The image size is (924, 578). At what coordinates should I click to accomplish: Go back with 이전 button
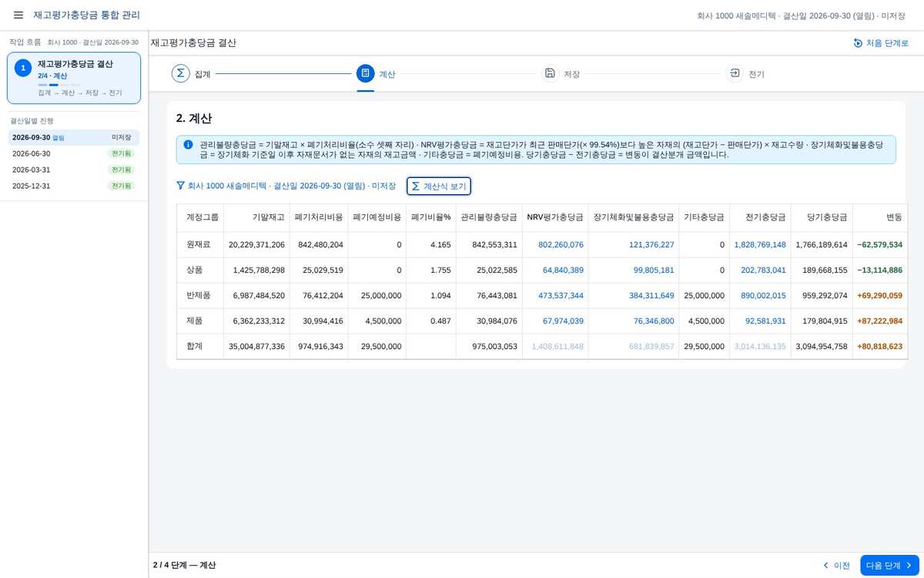click(x=836, y=565)
